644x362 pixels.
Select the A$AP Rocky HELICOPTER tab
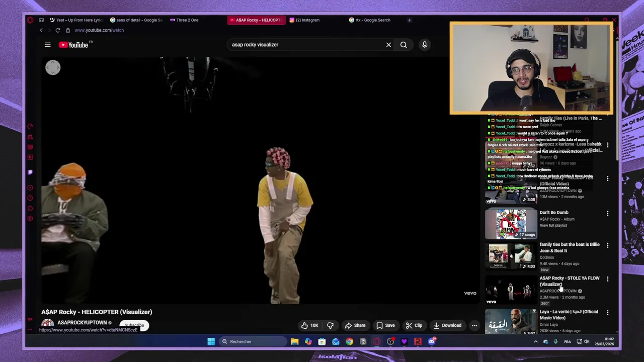click(256, 20)
